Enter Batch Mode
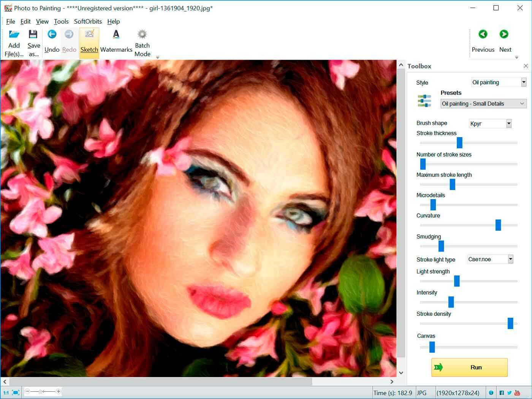Screen dimensions: 532x399 point(142,42)
